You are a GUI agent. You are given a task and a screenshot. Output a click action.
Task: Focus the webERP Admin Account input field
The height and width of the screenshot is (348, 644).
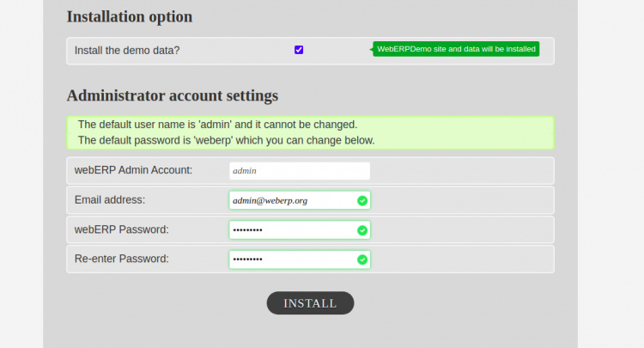pyautogui.click(x=299, y=171)
